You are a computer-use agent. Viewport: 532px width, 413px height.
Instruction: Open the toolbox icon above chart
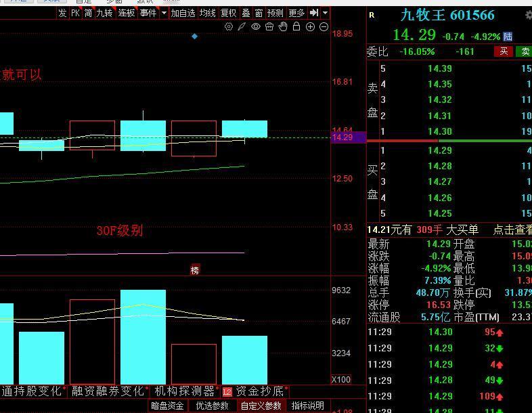pyautogui.click(x=269, y=27)
